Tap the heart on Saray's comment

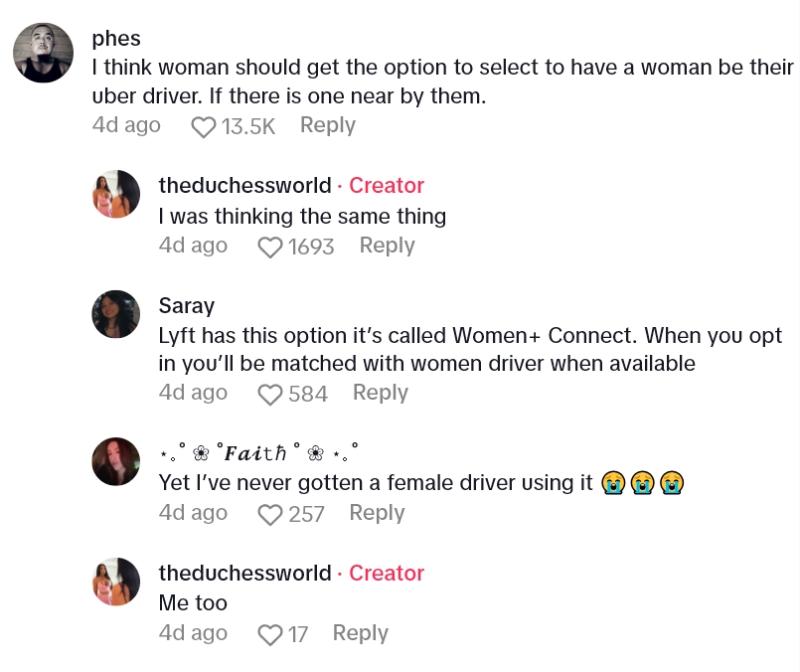(x=270, y=395)
